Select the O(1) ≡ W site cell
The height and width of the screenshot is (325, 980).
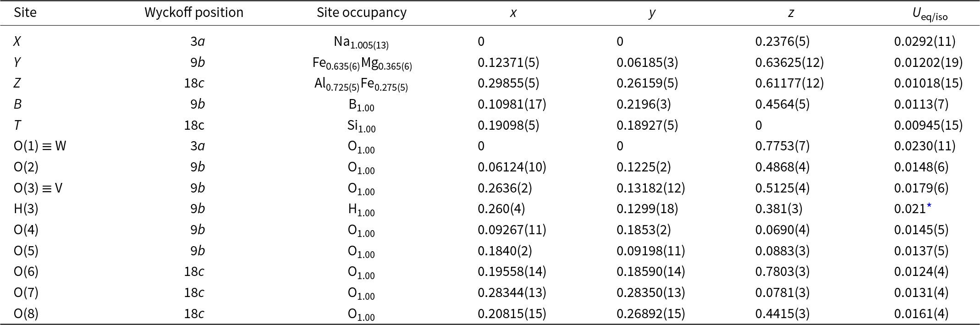40,146
